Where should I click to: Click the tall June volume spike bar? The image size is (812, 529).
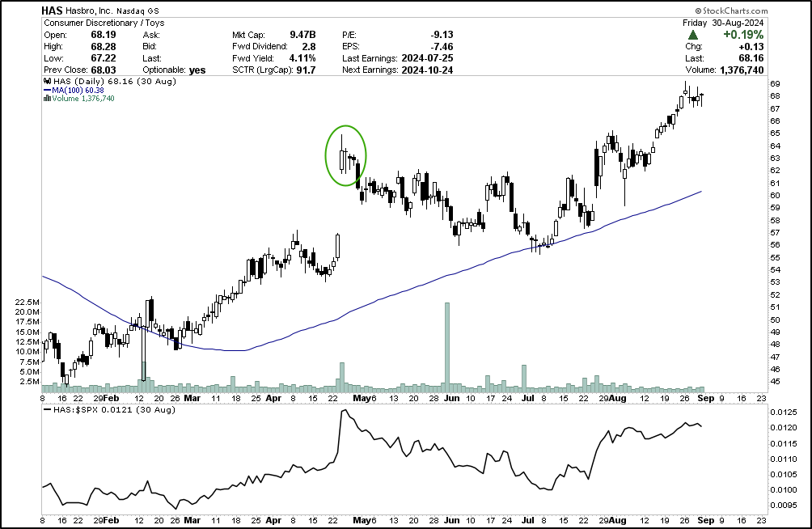pos(447,347)
